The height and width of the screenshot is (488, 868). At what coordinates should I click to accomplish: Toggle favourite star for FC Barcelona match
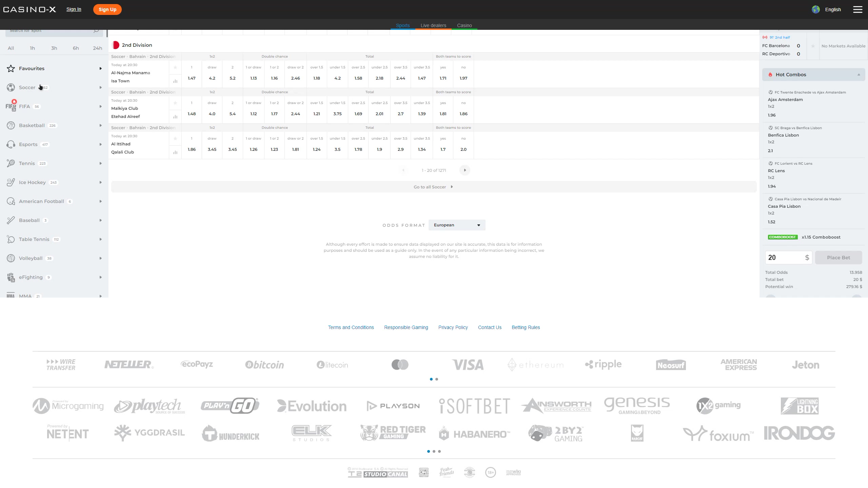pyautogui.click(x=813, y=46)
